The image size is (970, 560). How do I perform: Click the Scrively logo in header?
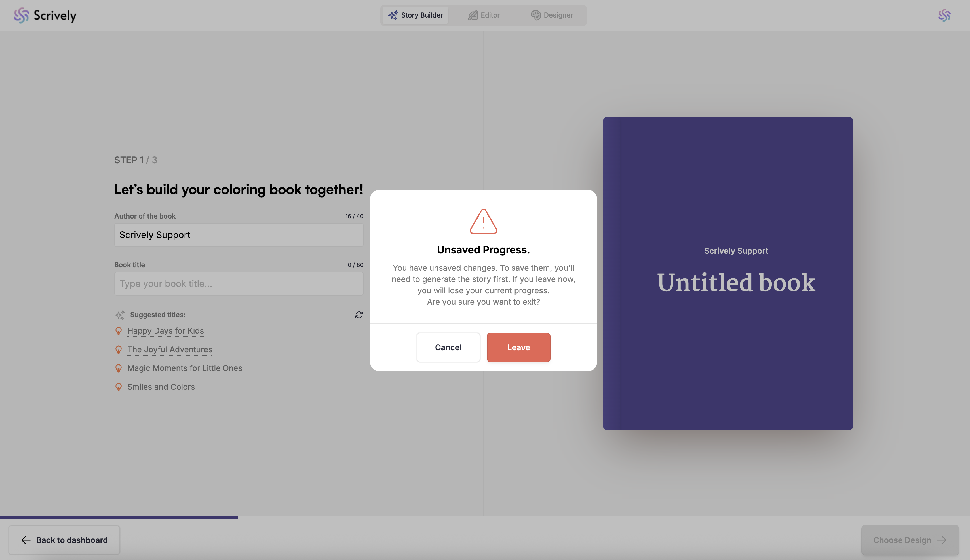(x=45, y=15)
